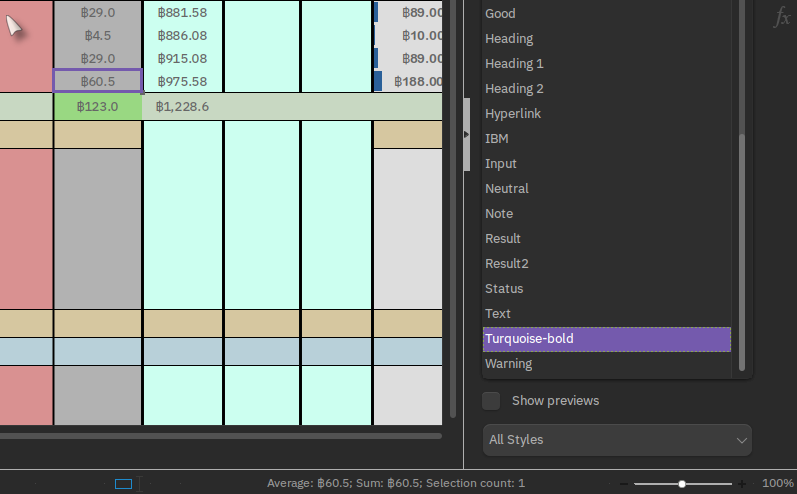Expand the style filter chevron arrow
The height and width of the screenshot is (494, 797).
742,440
